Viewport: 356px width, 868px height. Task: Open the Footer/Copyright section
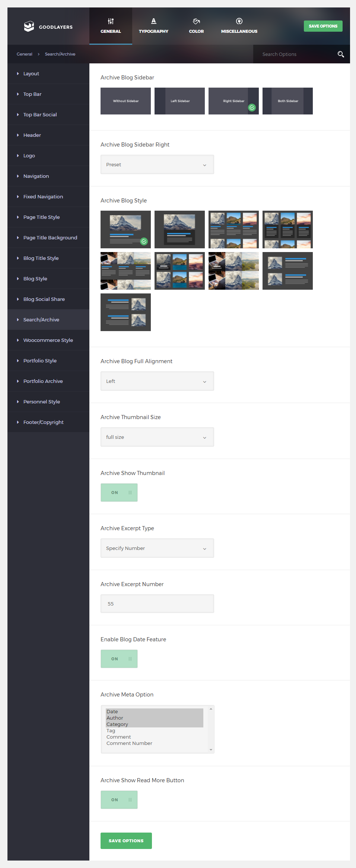coord(48,422)
